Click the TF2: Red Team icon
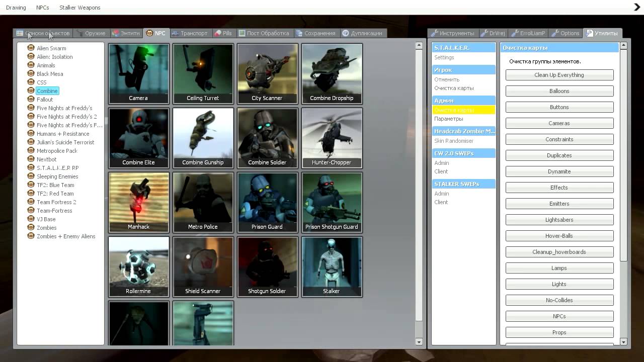 [x=31, y=194]
